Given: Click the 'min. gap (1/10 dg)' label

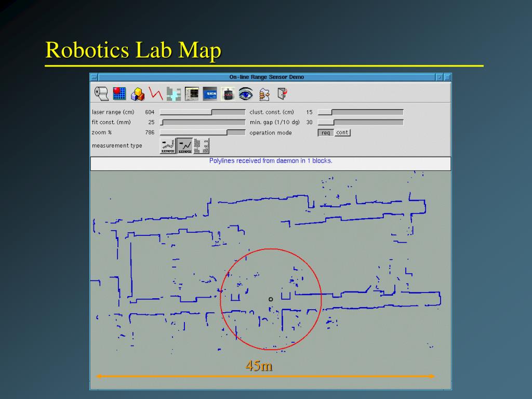Looking at the screenshot, I should point(275,122).
